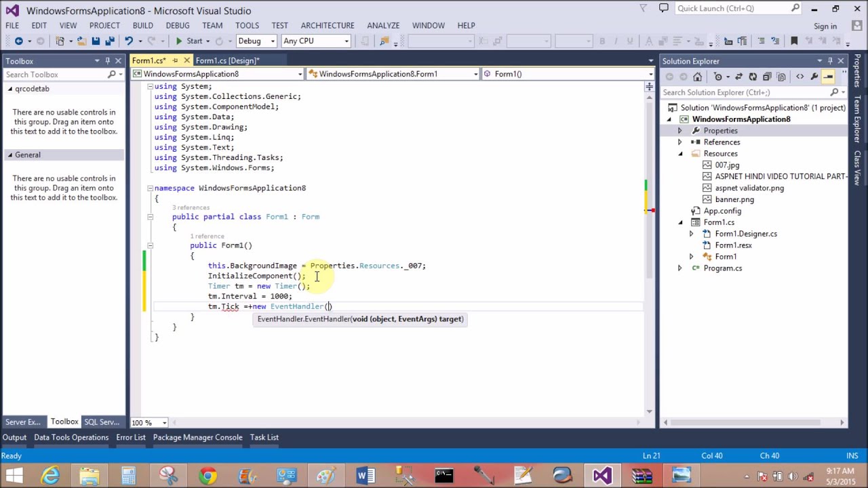Open the ARCHITECTURE menu
The height and width of the screenshot is (488, 868).
328,25
